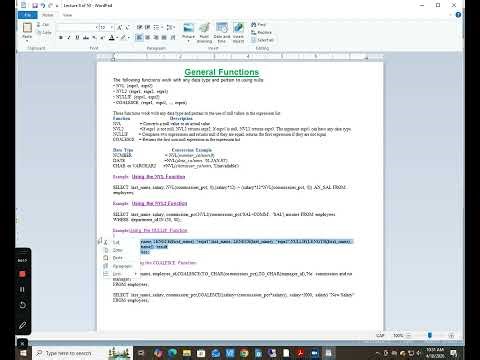Open WordPad Help question-mark icon
Screen dimensions: 480x360
coord(458,15)
